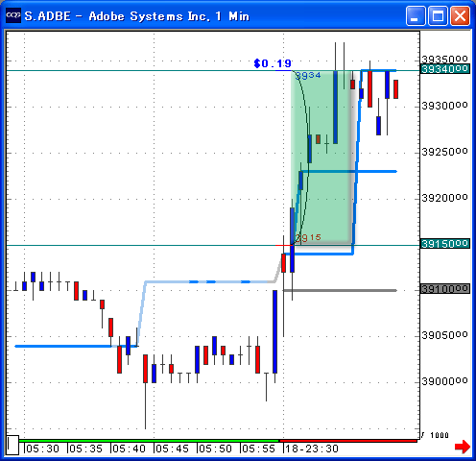Viewport: 476px width, 461px height.
Task: Click the 1000 scale multiplier label
Action: 440,435
